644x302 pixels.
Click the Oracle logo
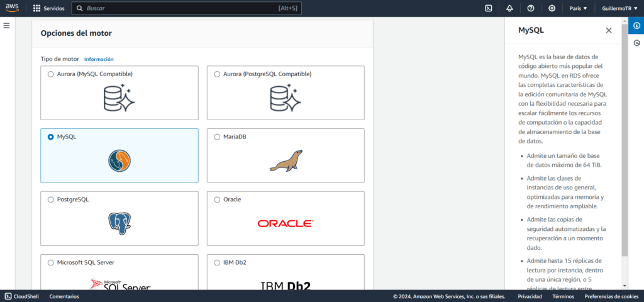tap(286, 223)
